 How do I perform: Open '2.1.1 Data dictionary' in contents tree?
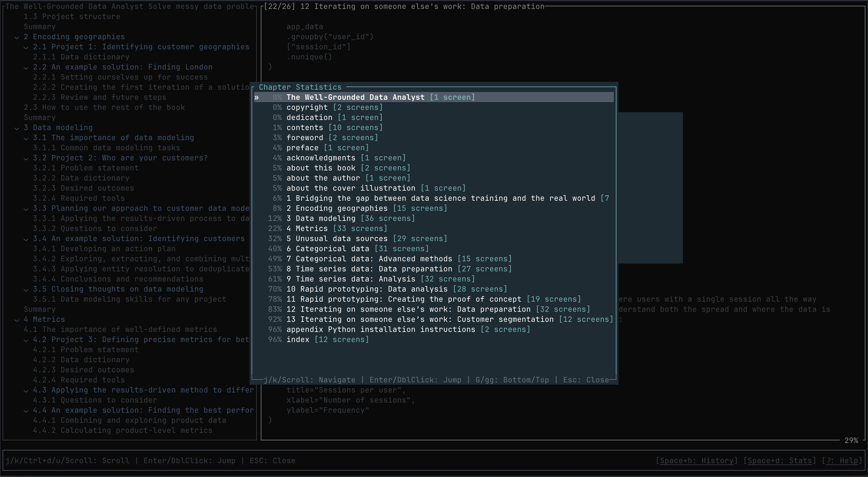click(x=81, y=57)
